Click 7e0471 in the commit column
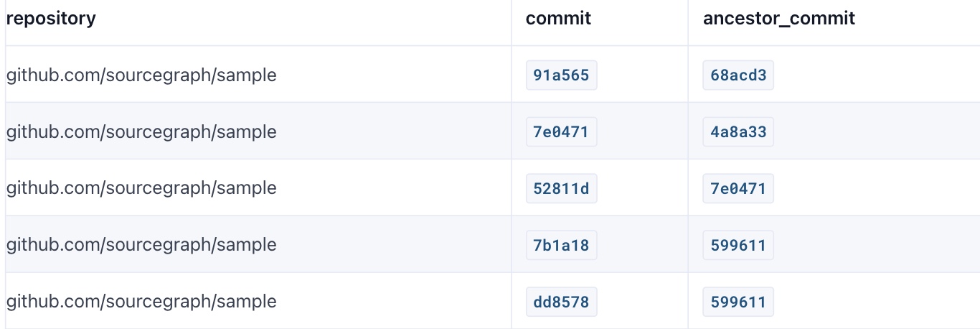Viewport: 980px width, 329px height. pyautogui.click(x=561, y=132)
